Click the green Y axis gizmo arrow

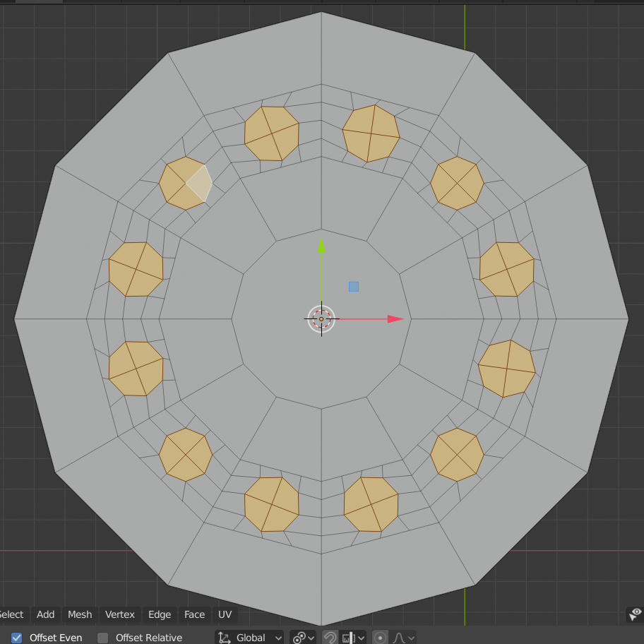coord(321,245)
